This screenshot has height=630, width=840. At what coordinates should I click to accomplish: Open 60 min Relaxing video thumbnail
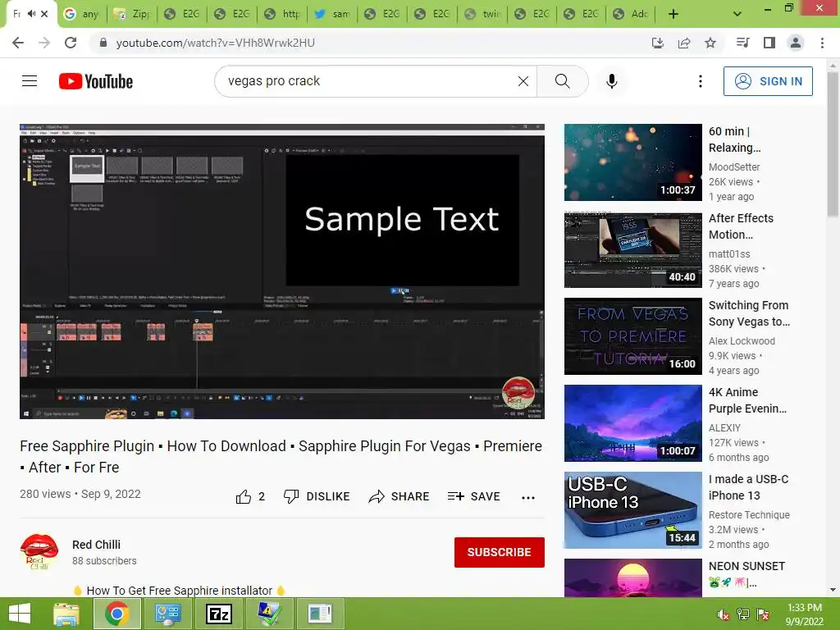tap(633, 162)
